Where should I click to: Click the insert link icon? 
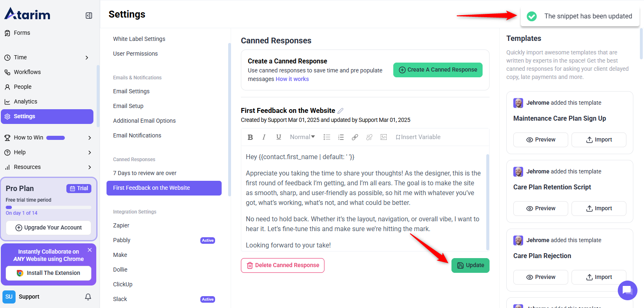[355, 137]
